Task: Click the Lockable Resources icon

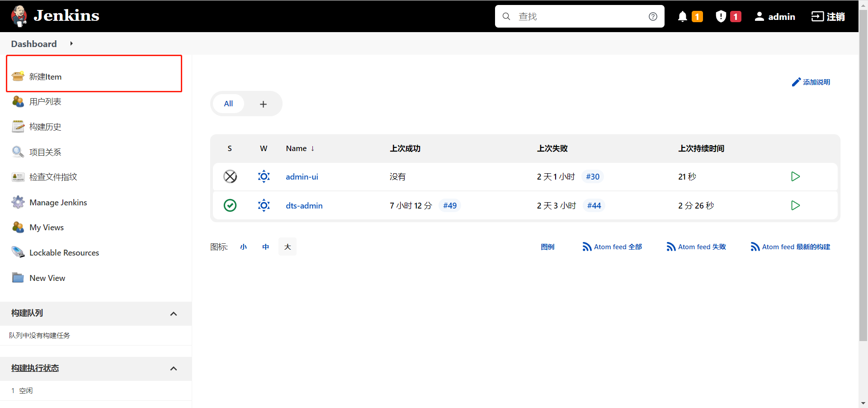Action: (x=18, y=252)
